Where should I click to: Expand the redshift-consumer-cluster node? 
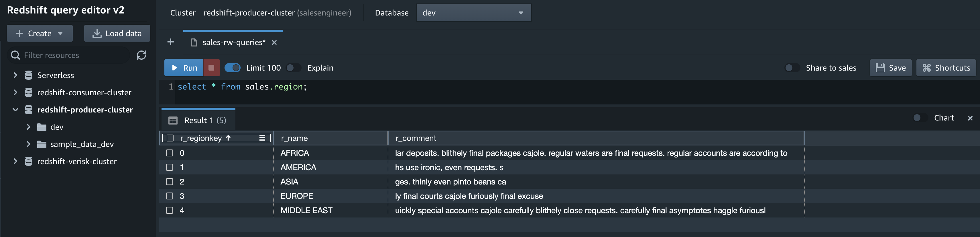coord(15,92)
